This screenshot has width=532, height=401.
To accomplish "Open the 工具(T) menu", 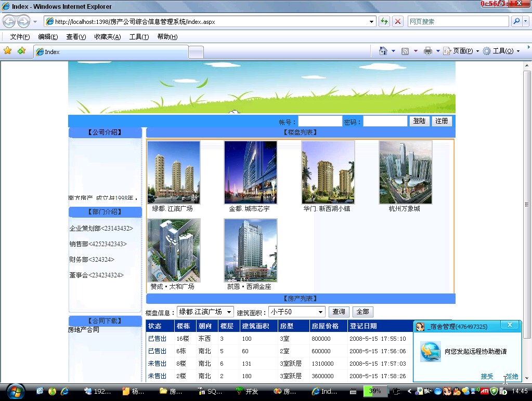I will (x=139, y=36).
